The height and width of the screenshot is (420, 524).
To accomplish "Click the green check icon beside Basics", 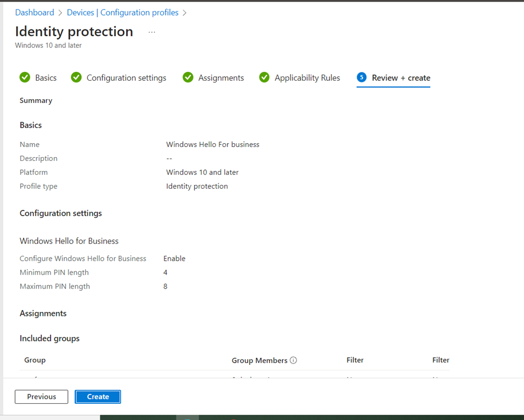I will (25, 77).
